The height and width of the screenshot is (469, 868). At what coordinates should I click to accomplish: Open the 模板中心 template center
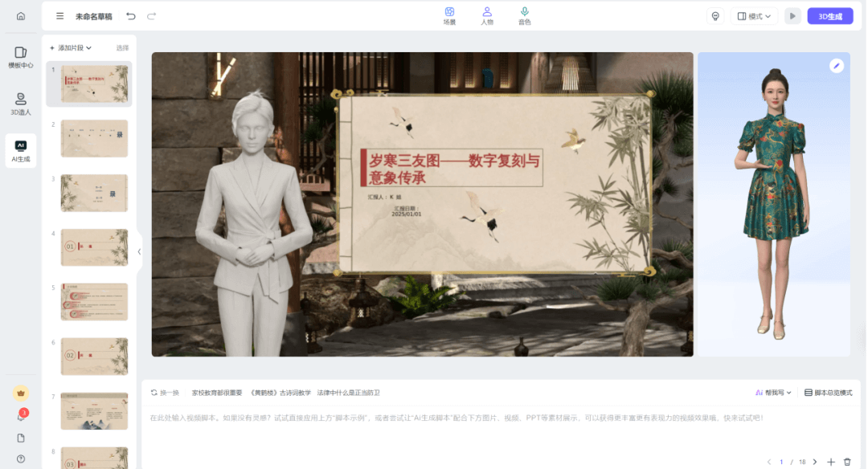coord(20,57)
